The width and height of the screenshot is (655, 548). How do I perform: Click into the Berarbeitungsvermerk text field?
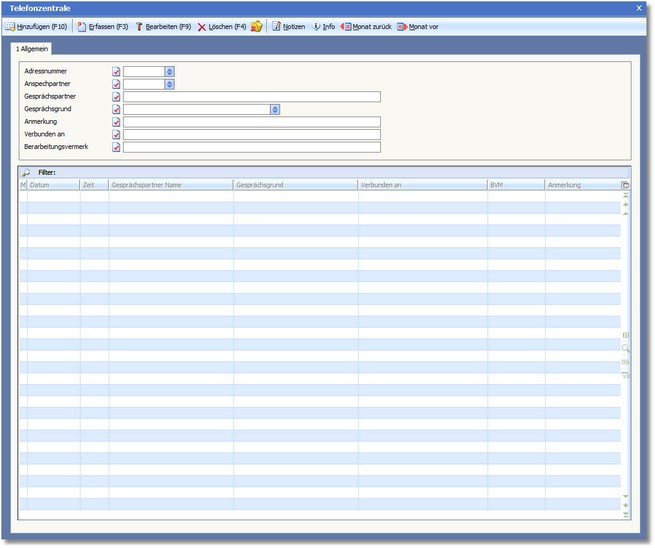[251, 147]
